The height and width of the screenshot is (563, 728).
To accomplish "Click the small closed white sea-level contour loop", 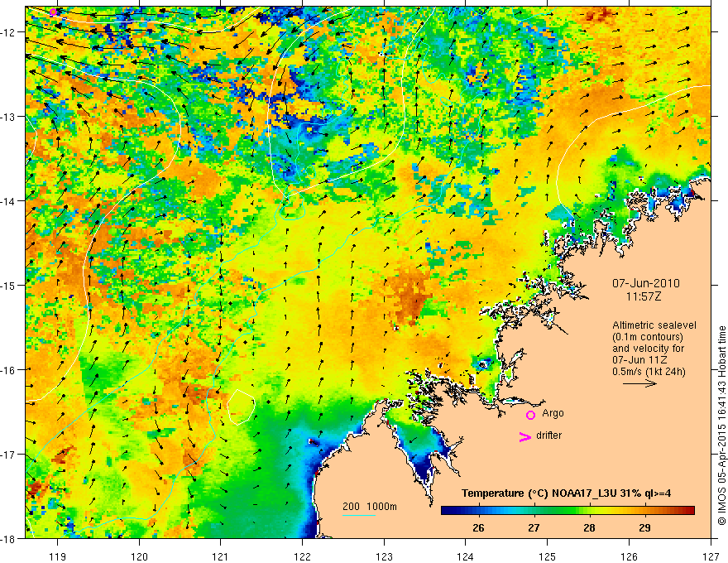I will [x=241, y=407].
